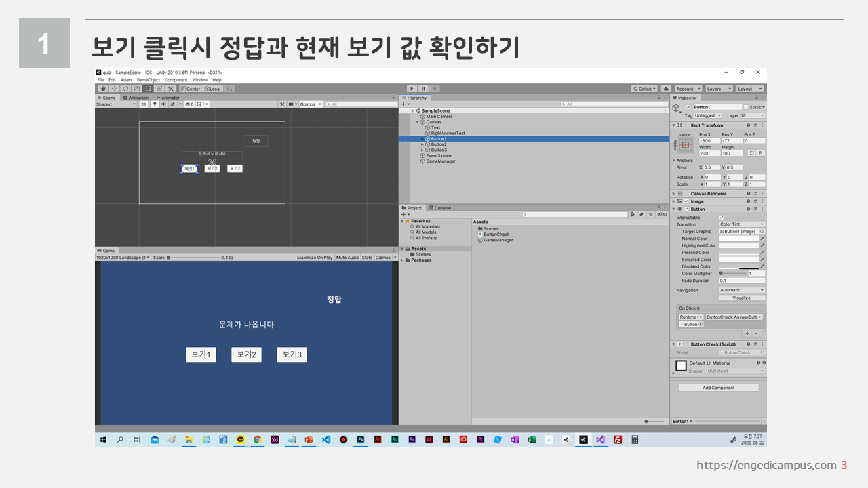Collapse the Canvas node in Hierarchy
This screenshot has height=488, width=868.
click(418, 122)
